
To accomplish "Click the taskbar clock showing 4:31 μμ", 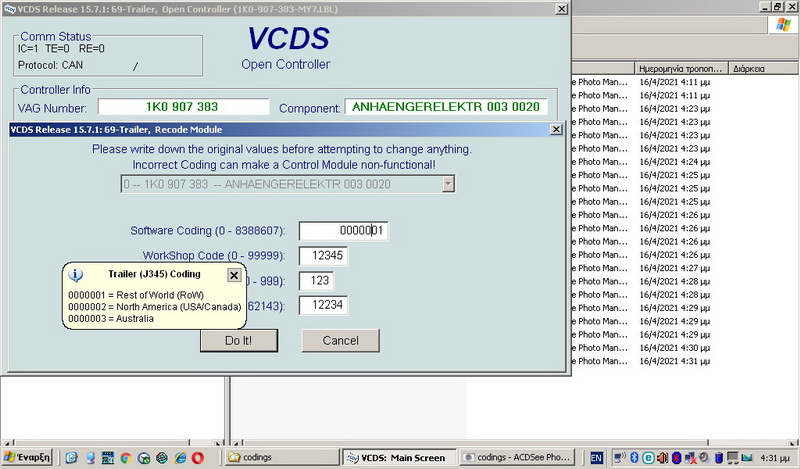I will 774,458.
